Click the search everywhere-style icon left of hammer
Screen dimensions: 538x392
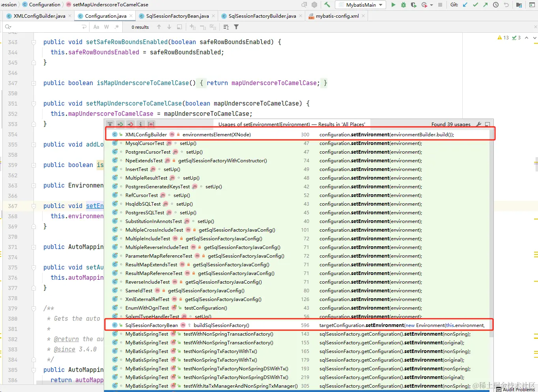[304, 5]
